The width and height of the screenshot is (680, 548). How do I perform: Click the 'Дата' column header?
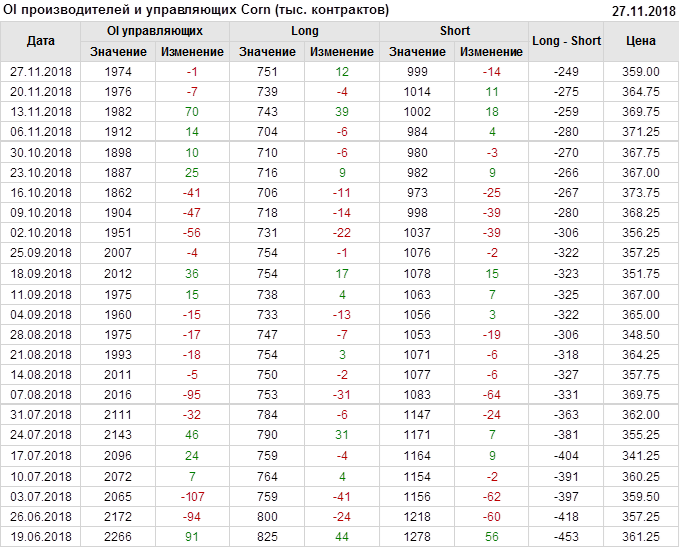[x=41, y=41]
